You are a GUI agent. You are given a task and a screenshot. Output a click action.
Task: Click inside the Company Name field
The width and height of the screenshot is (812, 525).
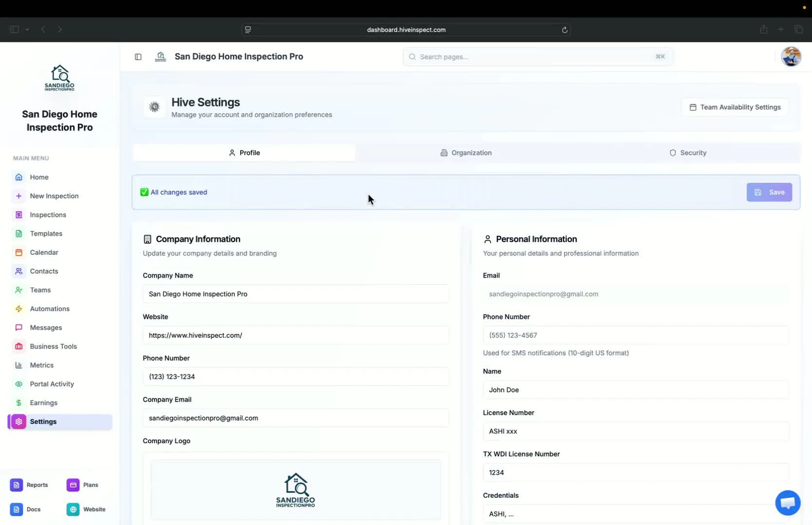(295, 294)
